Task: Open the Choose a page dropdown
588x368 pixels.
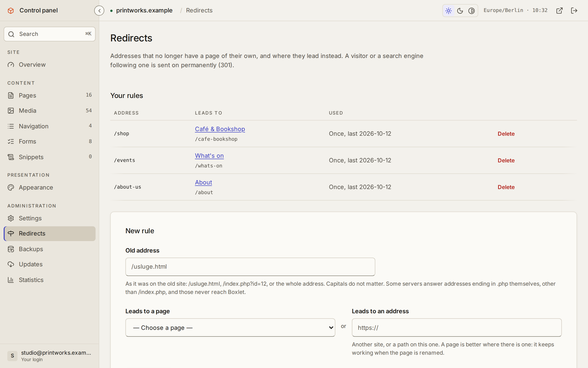Action: (230, 328)
